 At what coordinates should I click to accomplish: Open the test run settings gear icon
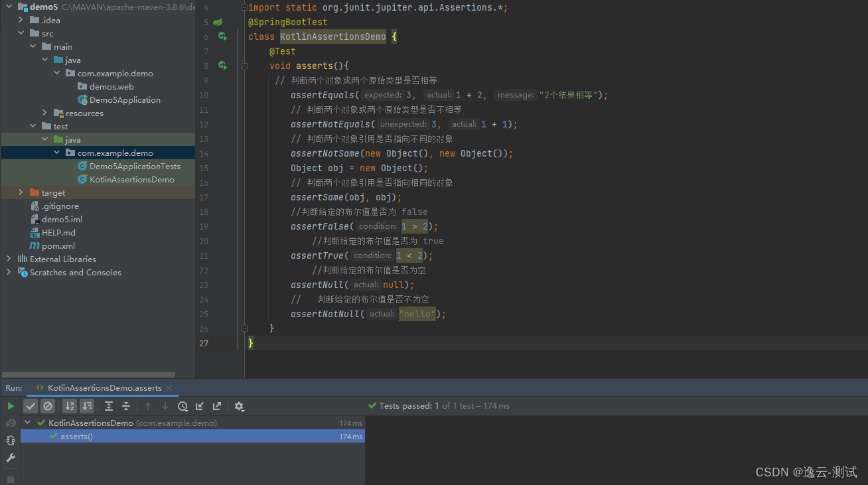(239, 405)
